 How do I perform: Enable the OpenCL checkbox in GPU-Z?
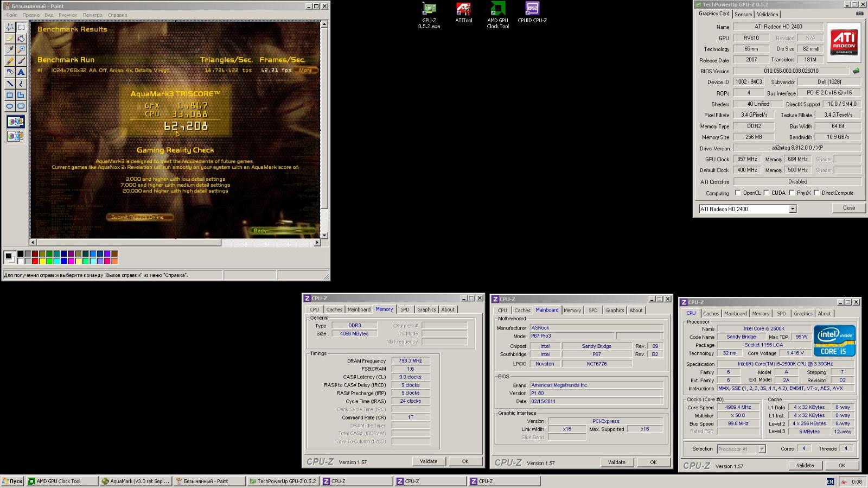coord(738,193)
